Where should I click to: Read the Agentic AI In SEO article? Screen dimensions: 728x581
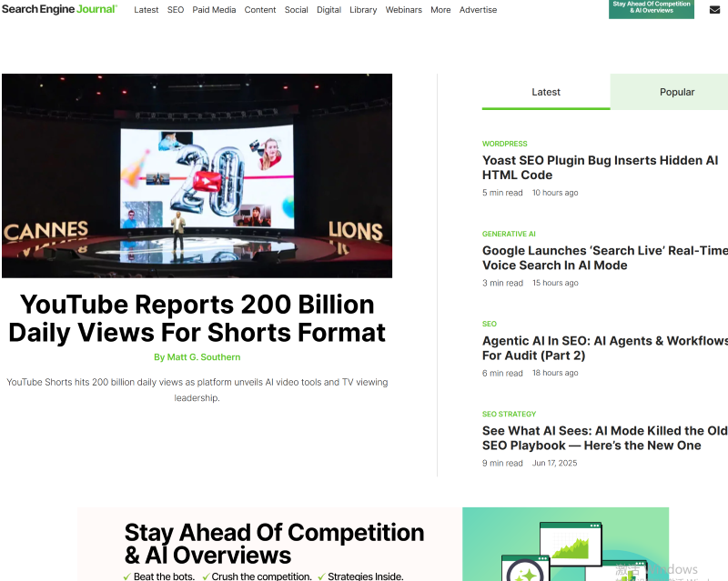point(605,347)
